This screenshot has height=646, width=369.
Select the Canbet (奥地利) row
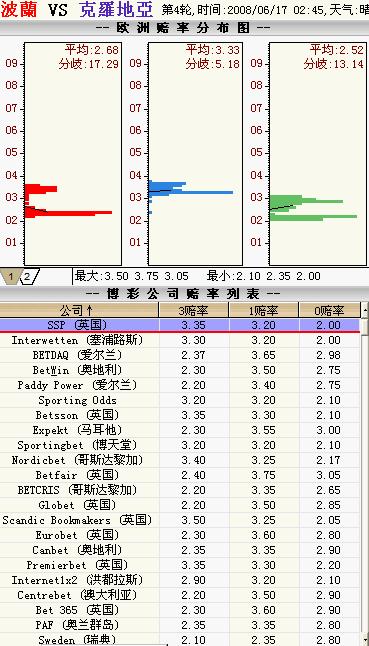(180, 550)
